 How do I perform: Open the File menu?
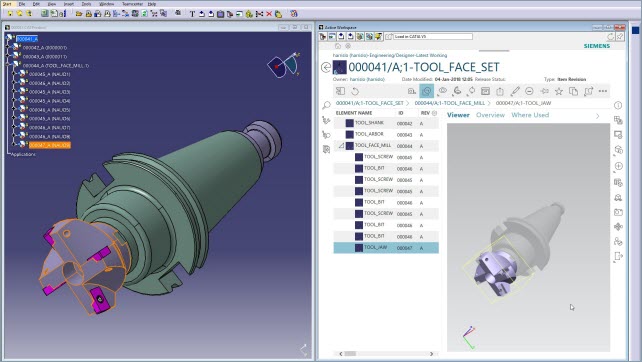22,4
